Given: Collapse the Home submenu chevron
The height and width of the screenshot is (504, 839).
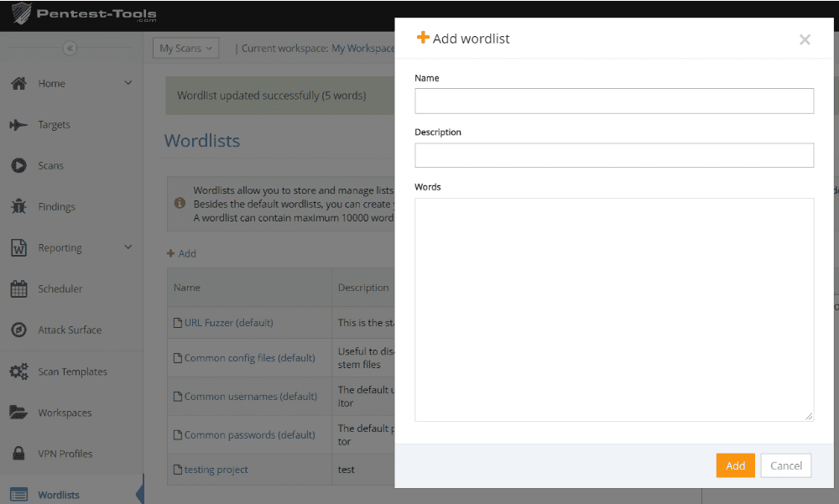Looking at the screenshot, I should point(128,83).
